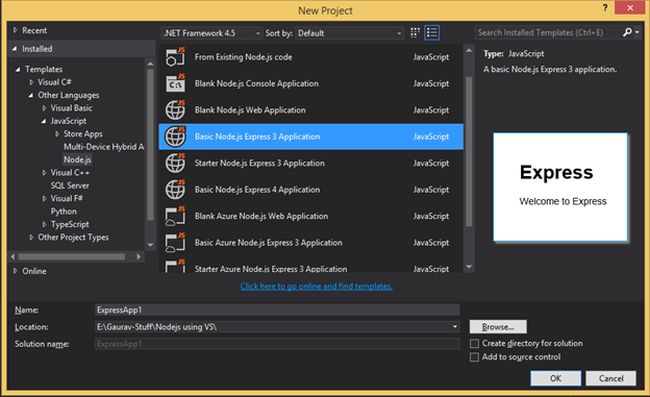Open the Location path dropdown arrow

click(455, 327)
